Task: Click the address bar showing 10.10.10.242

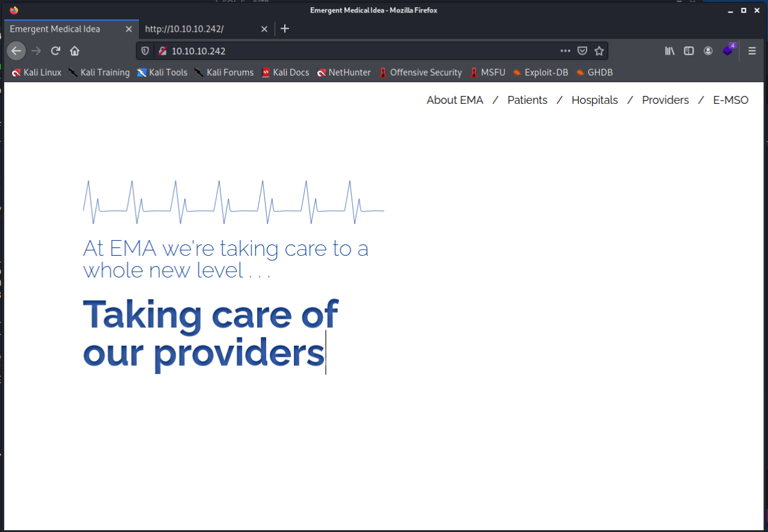Action: click(361, 51)
